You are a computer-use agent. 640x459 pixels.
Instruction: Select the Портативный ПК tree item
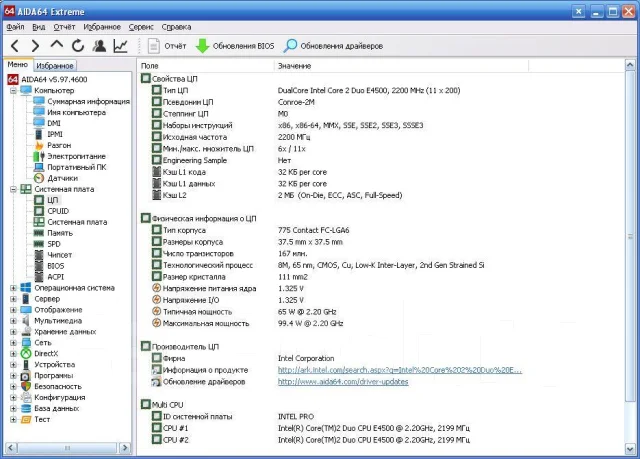[77, 167]
